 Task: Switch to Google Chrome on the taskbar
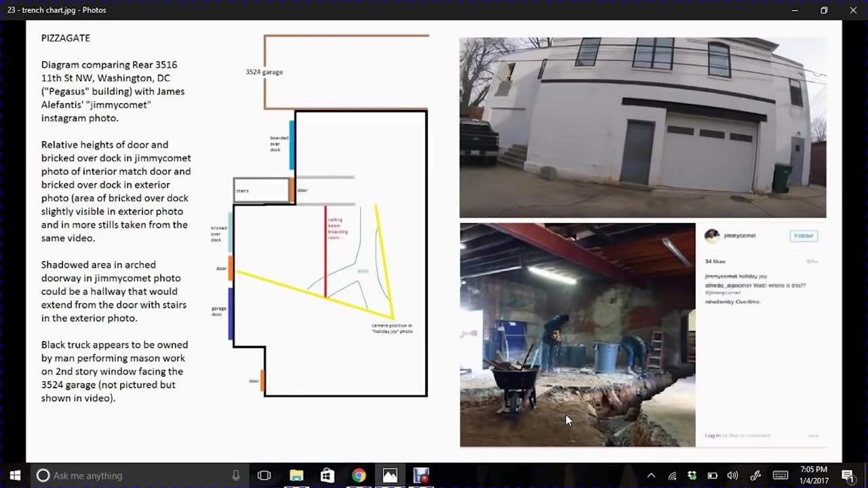click(359, 475)
